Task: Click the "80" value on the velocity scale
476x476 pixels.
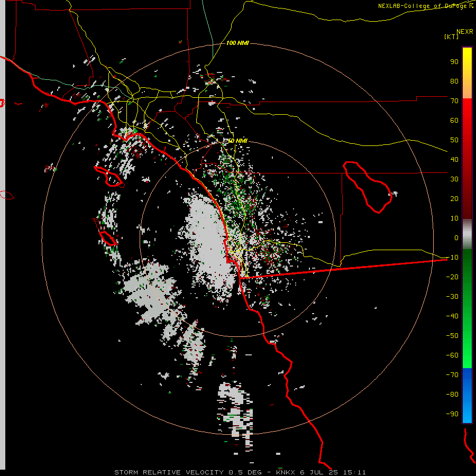Action: [454, 81]
